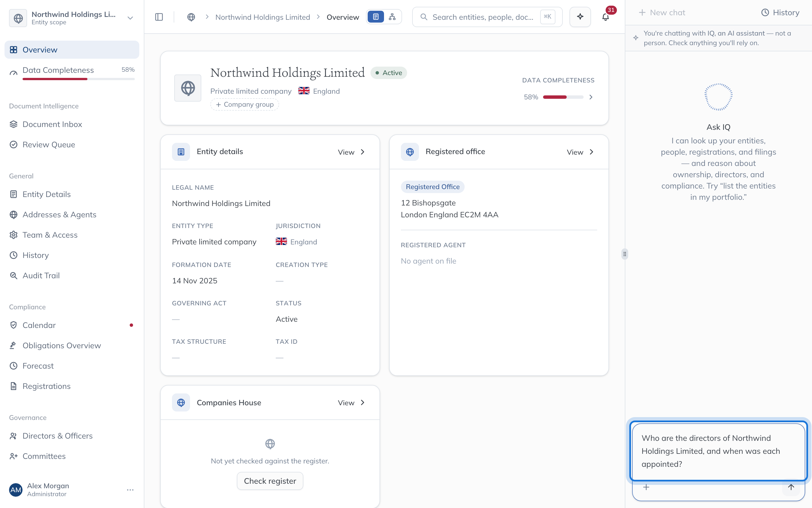Open Obligations Overview
Image resolution: width=812 pixels, height=508 pixels.
pyautogui.click(x=72, y=346)
